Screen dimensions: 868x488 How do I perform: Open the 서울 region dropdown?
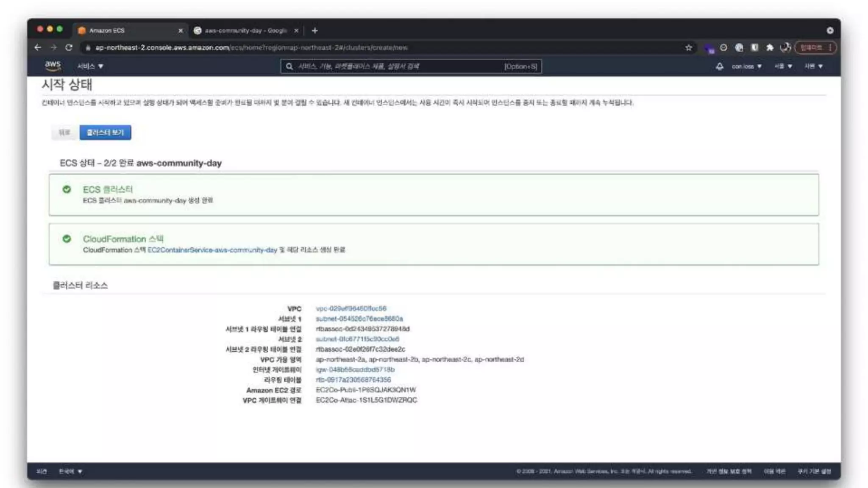(x=783, y=66)
